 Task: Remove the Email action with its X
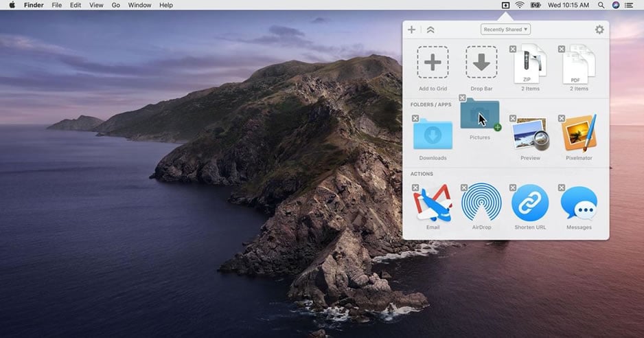click(415, 188)
